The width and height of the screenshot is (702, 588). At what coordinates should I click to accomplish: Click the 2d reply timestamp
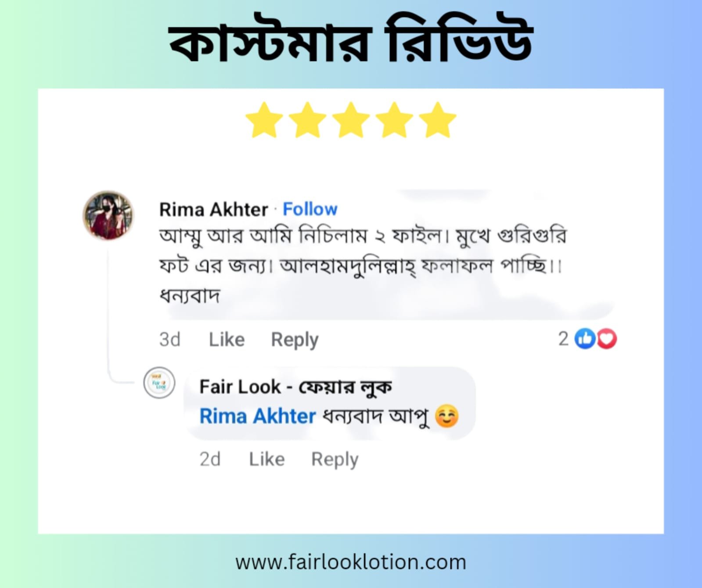[210, 459]
